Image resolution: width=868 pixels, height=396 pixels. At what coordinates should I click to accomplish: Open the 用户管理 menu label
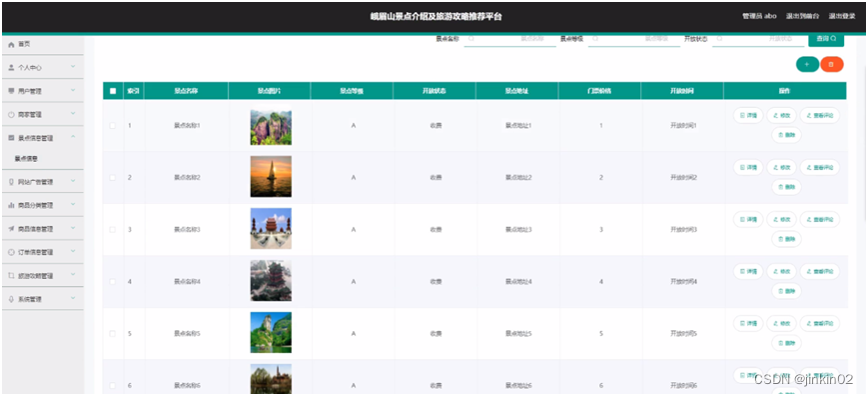point(29,91)
